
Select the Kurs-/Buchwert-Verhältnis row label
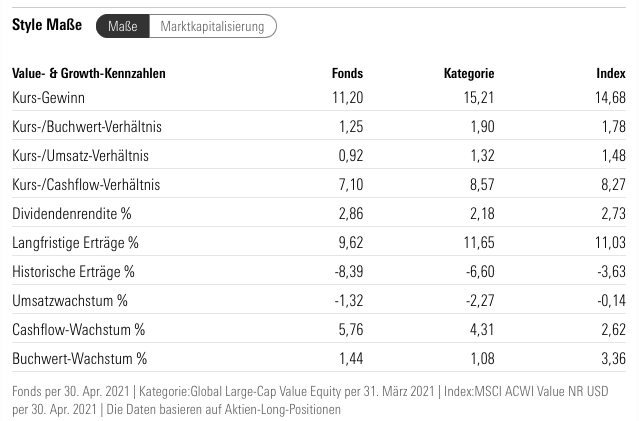coord(87,127)
